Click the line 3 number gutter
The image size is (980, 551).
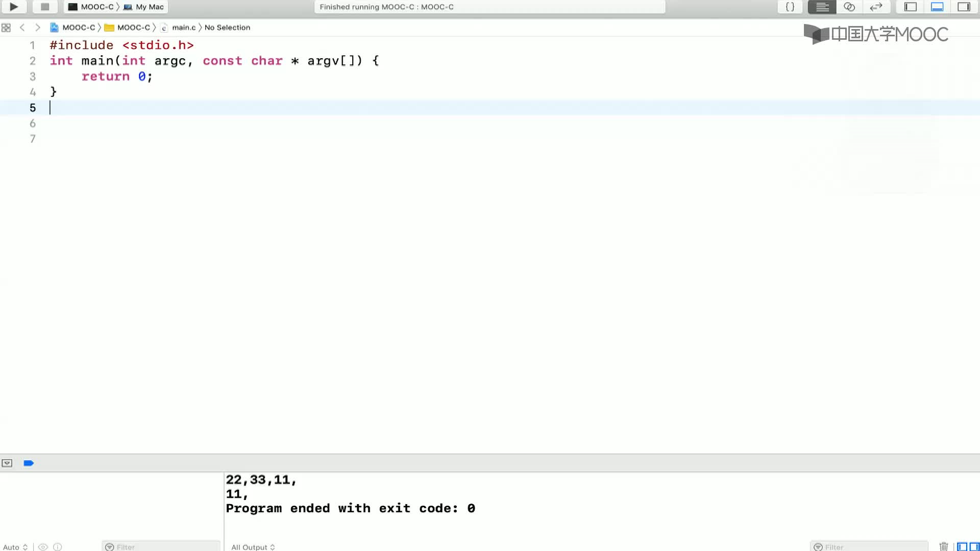pyautogui.click(x=33, y=77)
